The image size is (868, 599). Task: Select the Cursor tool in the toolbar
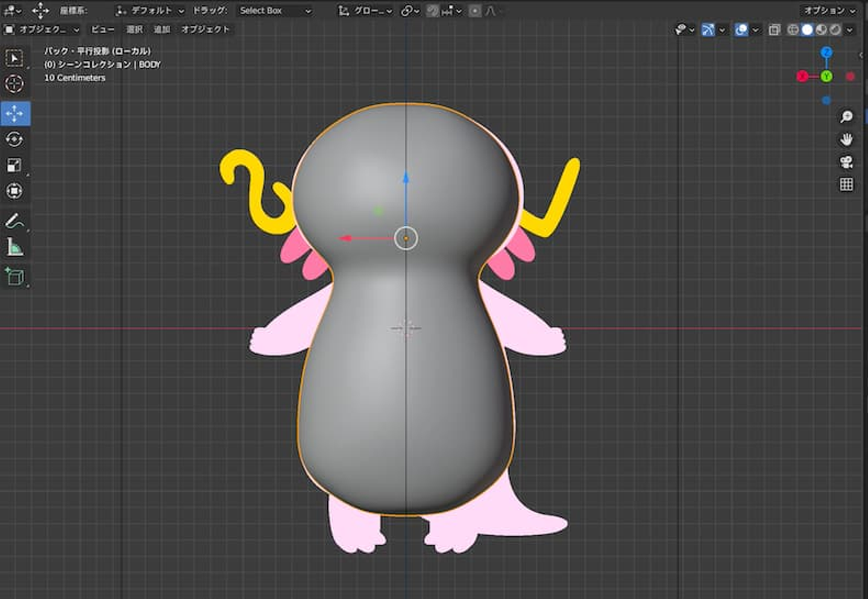tap(14, 84)
